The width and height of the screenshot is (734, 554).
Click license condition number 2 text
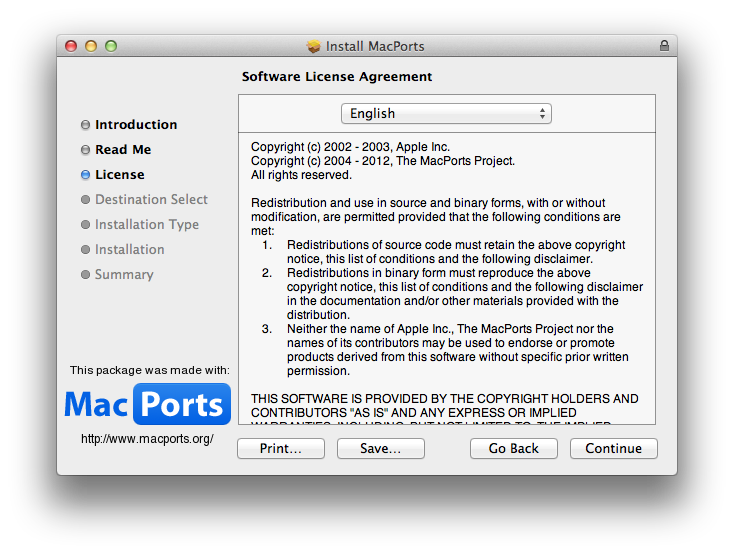tap(465, 294)
